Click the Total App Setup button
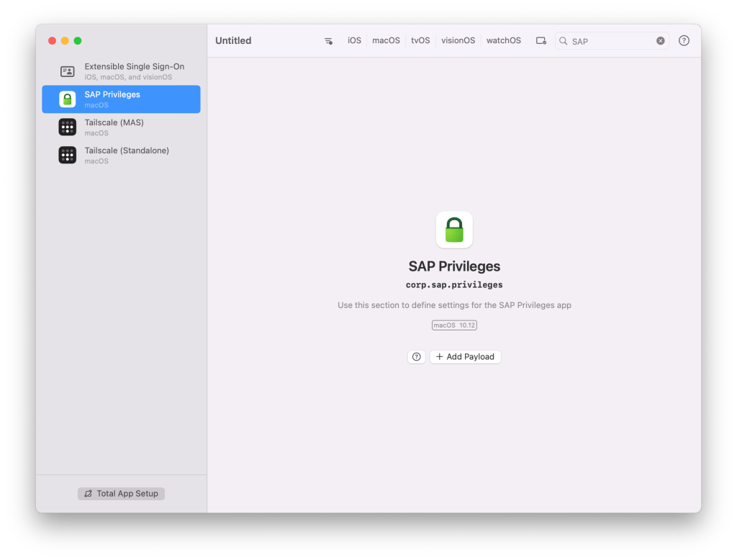 (x=121, y=494)
